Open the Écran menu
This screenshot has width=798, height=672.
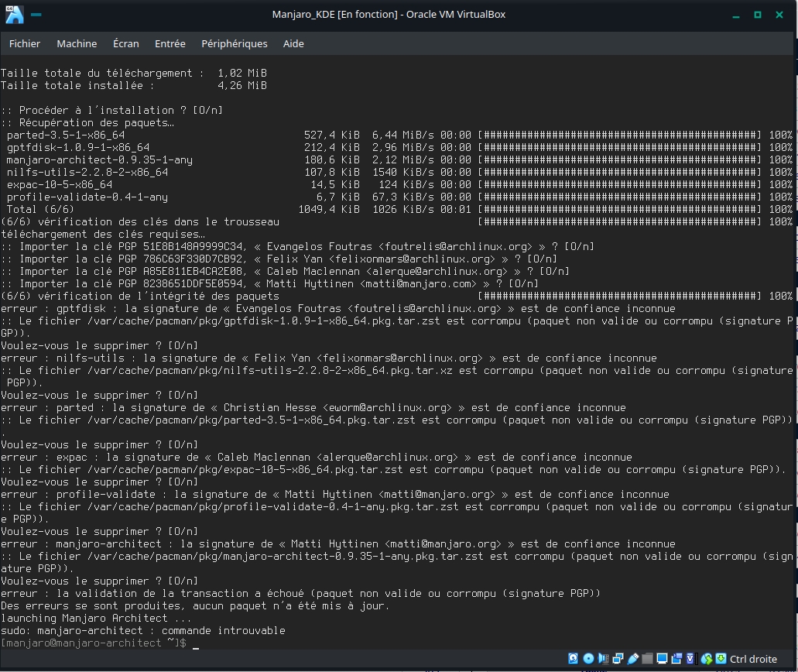click(x=126, y=43)
